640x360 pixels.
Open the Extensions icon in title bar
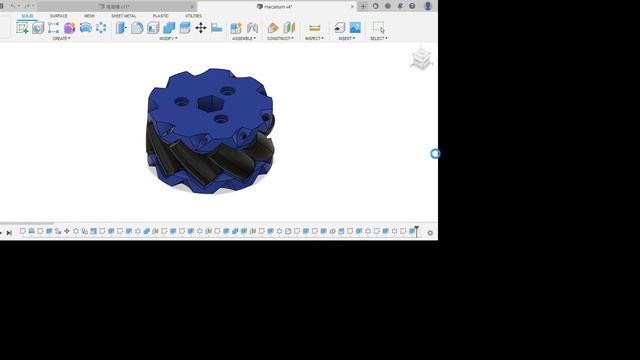tap(376, 6)
